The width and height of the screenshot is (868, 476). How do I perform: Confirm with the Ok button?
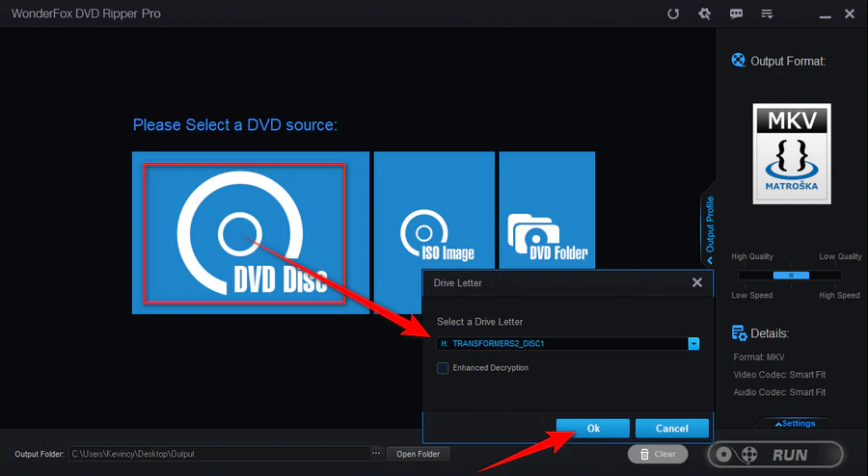pos(593,429)
